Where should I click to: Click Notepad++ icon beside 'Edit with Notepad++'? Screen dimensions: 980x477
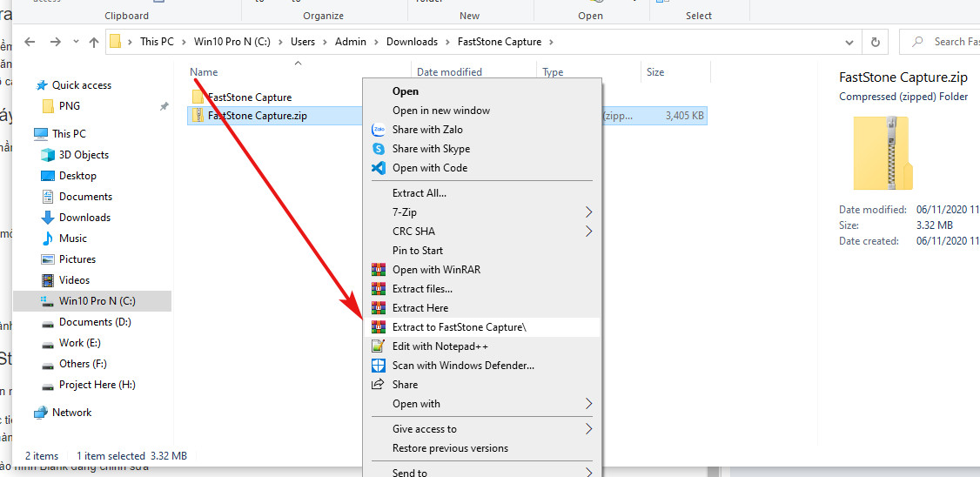[378, 346]
